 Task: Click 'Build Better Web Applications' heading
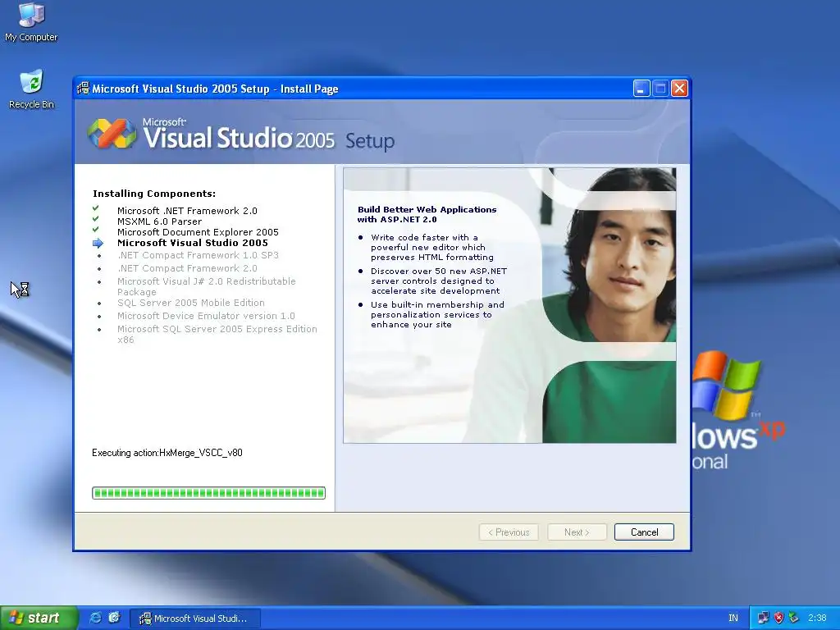427,214
